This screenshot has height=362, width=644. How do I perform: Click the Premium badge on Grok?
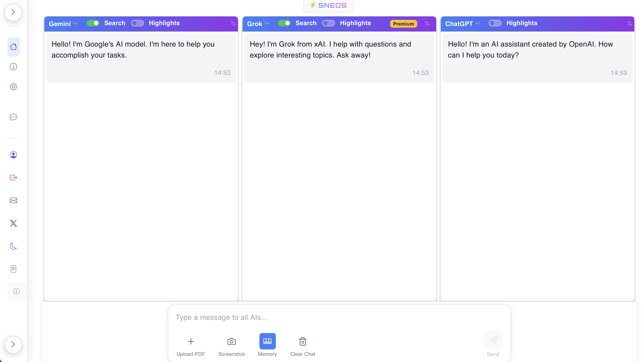tap(403, 24)
